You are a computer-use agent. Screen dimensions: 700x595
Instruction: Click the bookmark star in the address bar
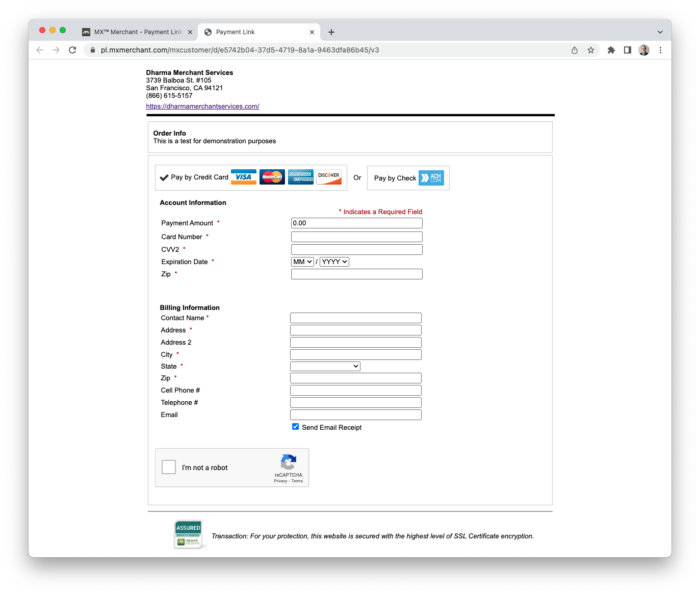coord(591,50)
